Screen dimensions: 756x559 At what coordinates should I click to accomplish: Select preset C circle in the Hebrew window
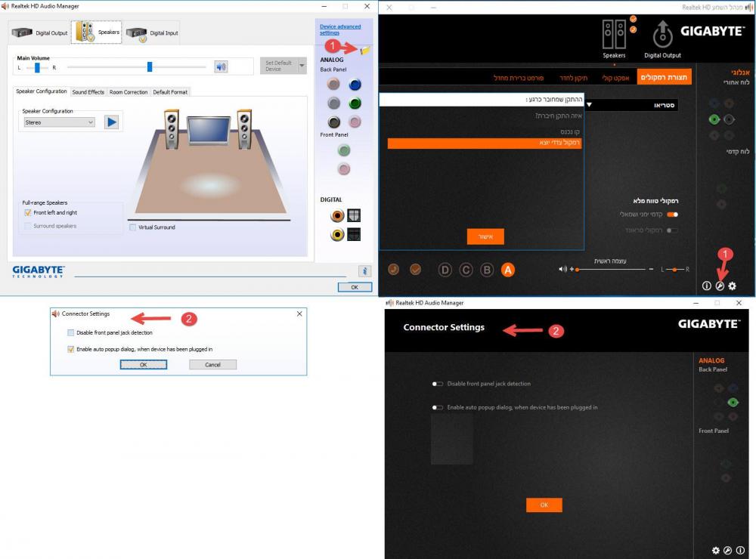(x=466, y=270)
